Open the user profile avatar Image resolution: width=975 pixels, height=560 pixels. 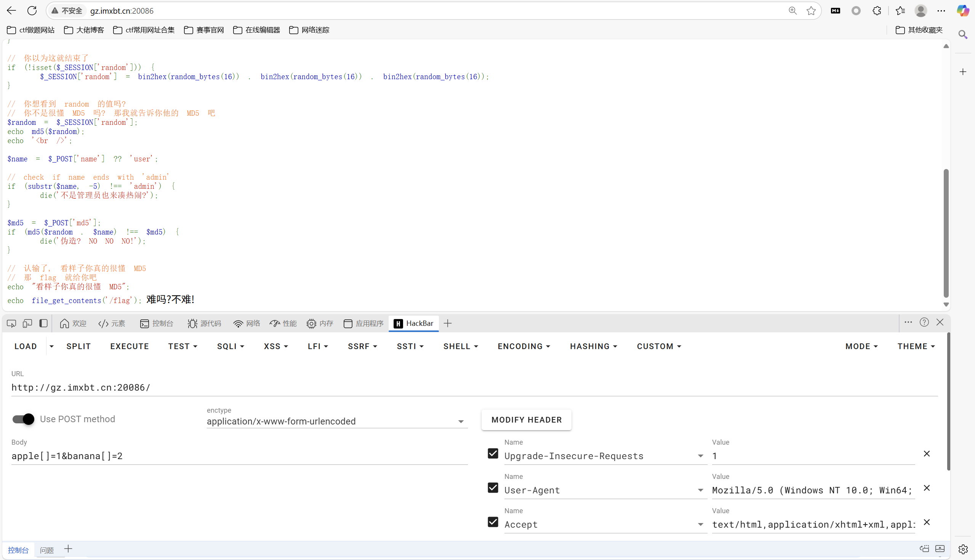click(x=921, y=11)
